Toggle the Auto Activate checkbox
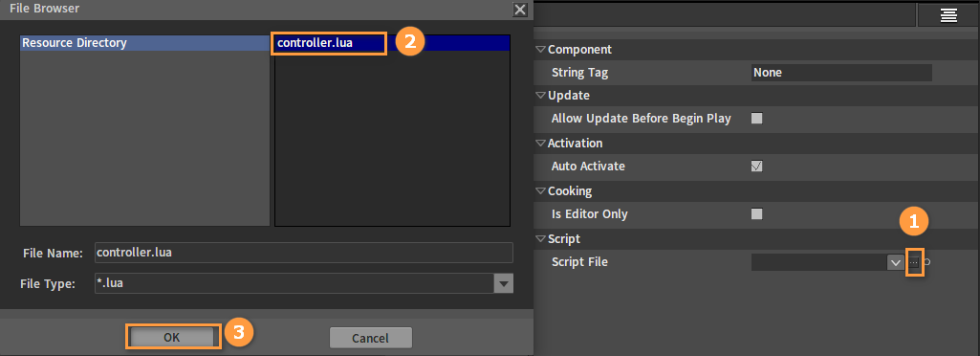980x356 pixels. pos(756,167)
